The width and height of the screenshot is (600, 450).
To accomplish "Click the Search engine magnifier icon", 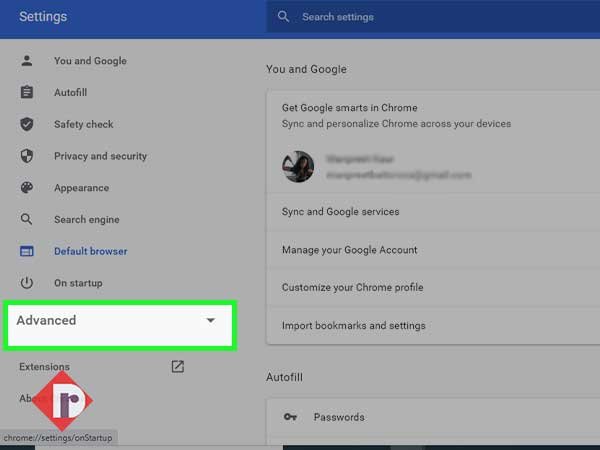I will tap(27, 219).
